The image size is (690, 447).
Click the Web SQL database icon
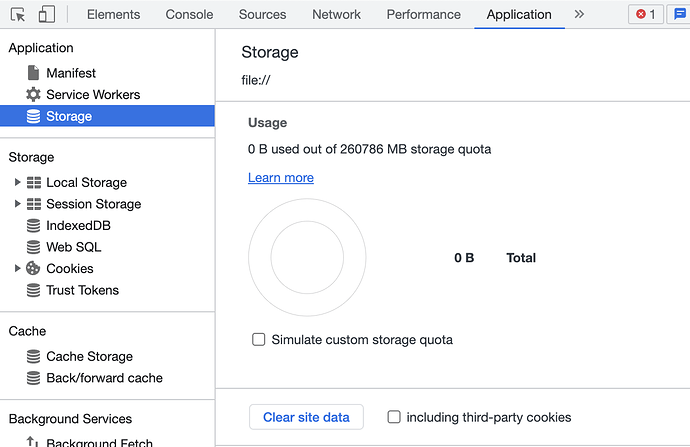pyautogui.click(x=33, y=247)
